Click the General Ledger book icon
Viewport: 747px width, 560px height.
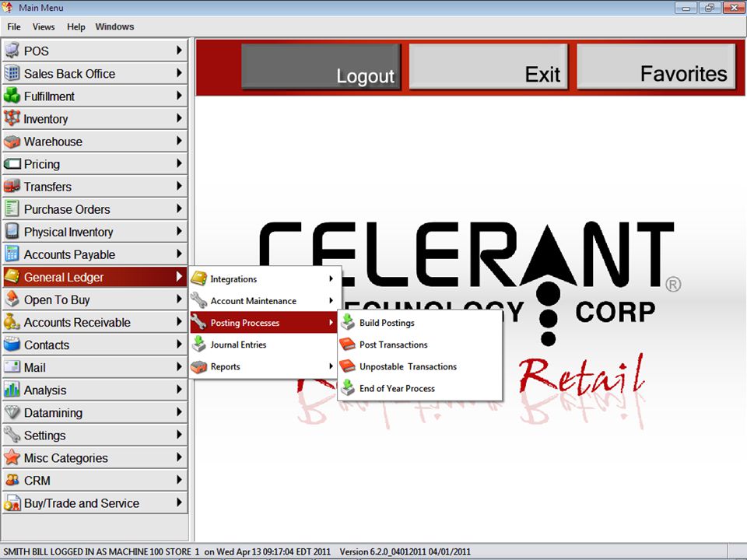(x=12, y=277)
